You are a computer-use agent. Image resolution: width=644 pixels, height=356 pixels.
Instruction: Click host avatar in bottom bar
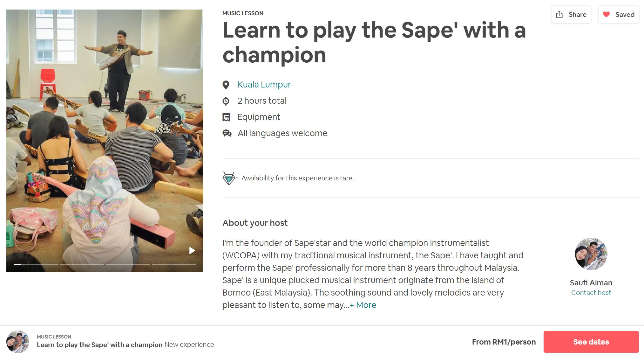coord(18,342)
